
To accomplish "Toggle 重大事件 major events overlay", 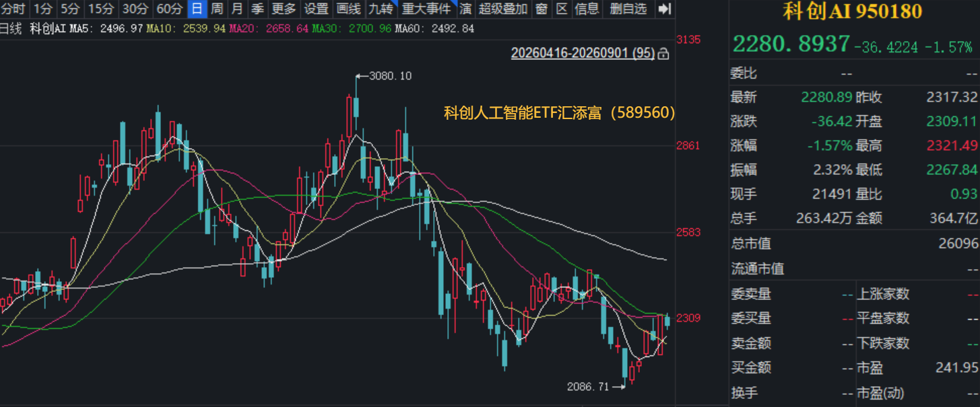I will pyautogui.click(x=426, y=9).
